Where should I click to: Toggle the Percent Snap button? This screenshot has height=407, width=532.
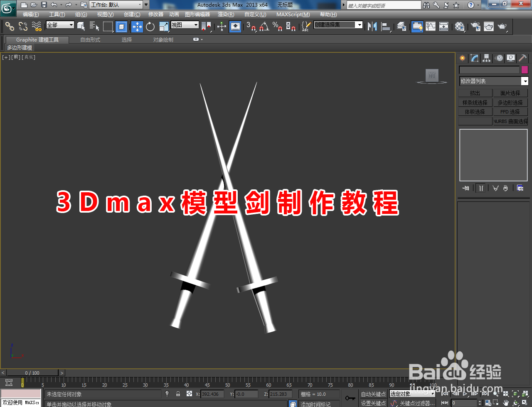pyautogui.click(x=278, y=27)
